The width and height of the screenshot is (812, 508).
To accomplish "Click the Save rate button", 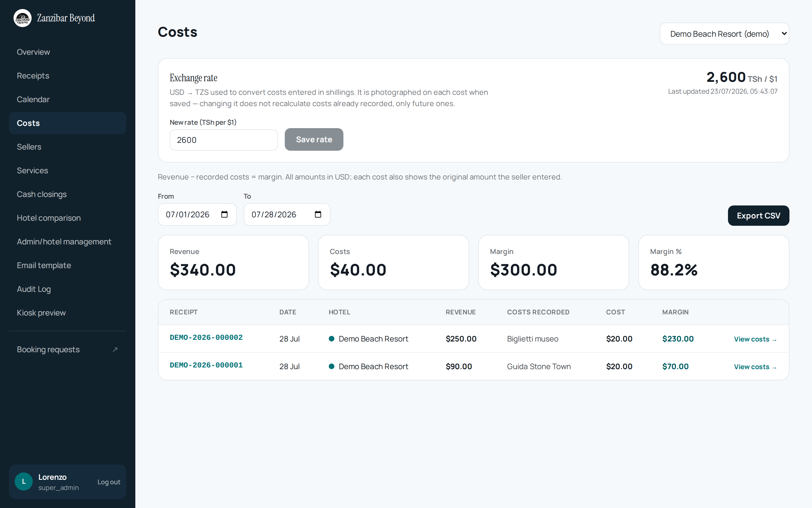I will (x=314, y=139).
